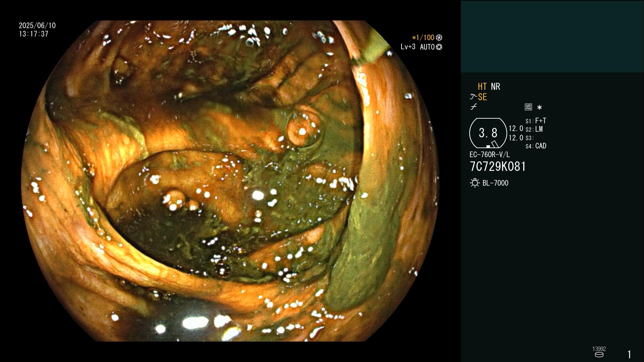The height and width of the screenshot is (362, 644).
Task: Click the date 2025/06/10
Action: pos(37,25)
